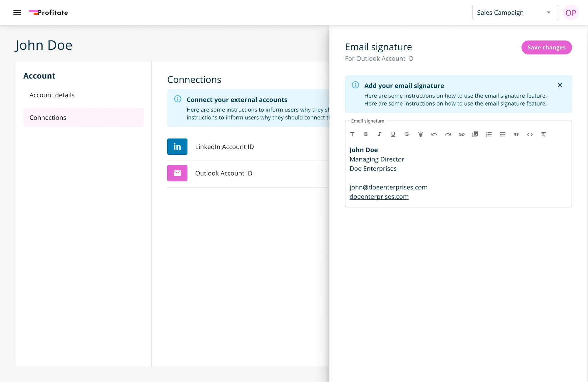This screenshot has width=588, height=382.
Task: Redo last change in signature editor
Action: (x=448, y=134)
